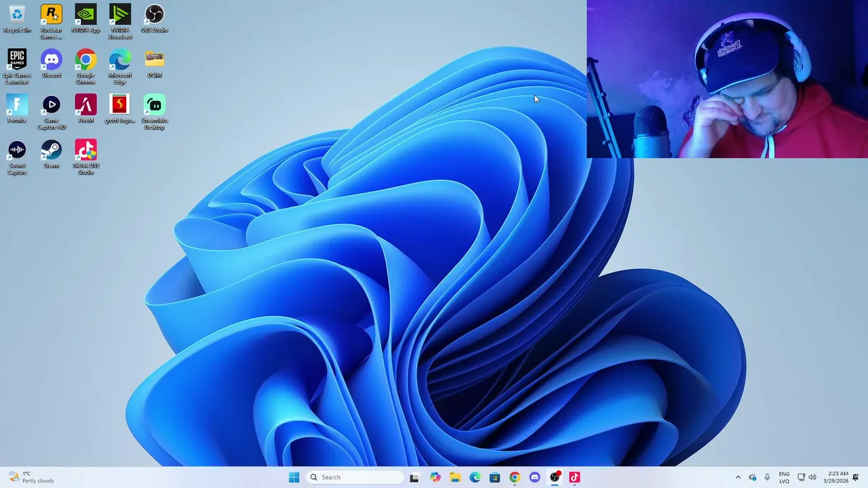Viewport: 868px width, 488px height.
Task: Select the DCIM folder on desktop
Action: tap(154, 64)
